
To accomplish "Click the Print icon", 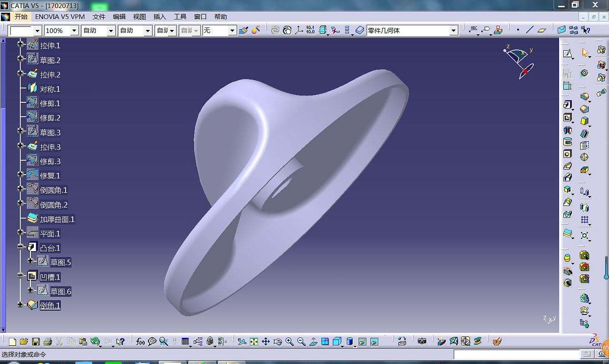I will click(x=48, y=342).
